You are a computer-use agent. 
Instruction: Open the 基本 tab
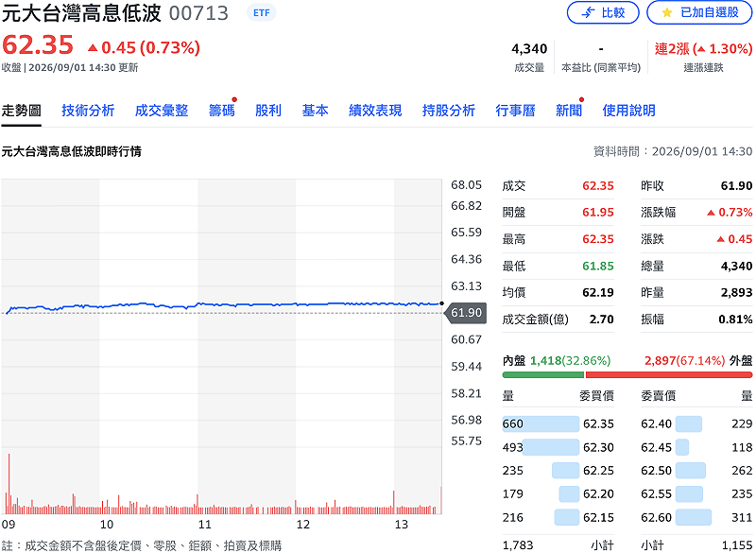[315, 111]
